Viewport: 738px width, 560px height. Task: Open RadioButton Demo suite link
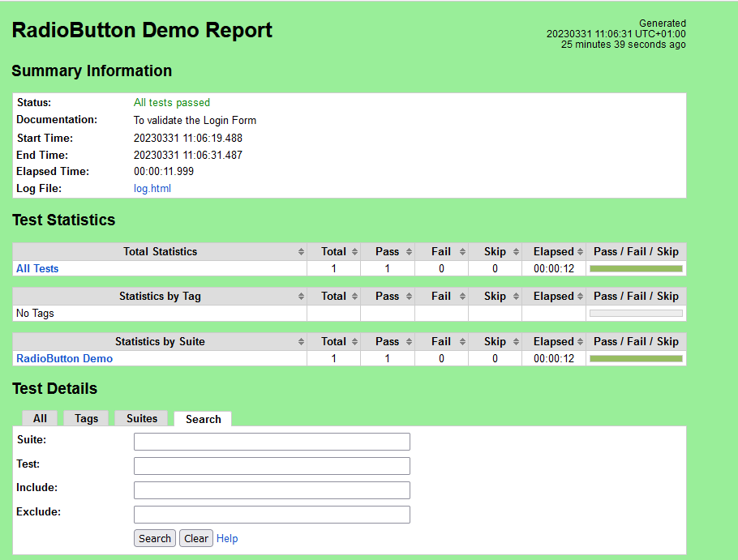click(65, 358)
